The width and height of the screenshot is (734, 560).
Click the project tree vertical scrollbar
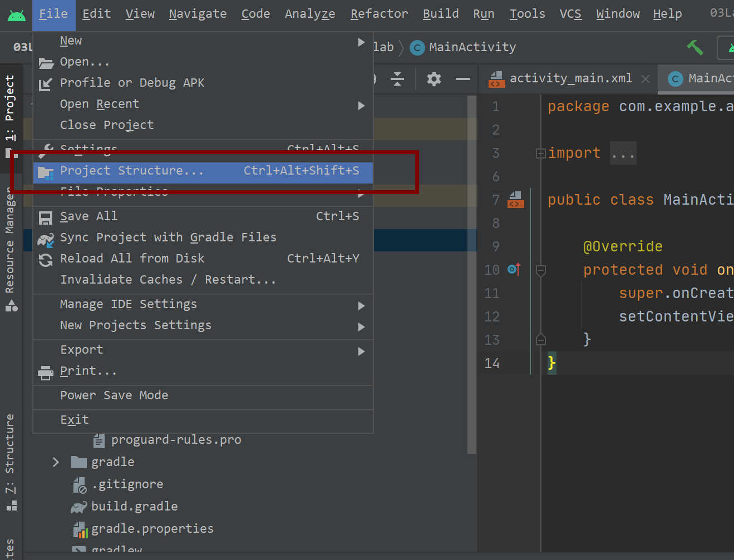[472, 275]
